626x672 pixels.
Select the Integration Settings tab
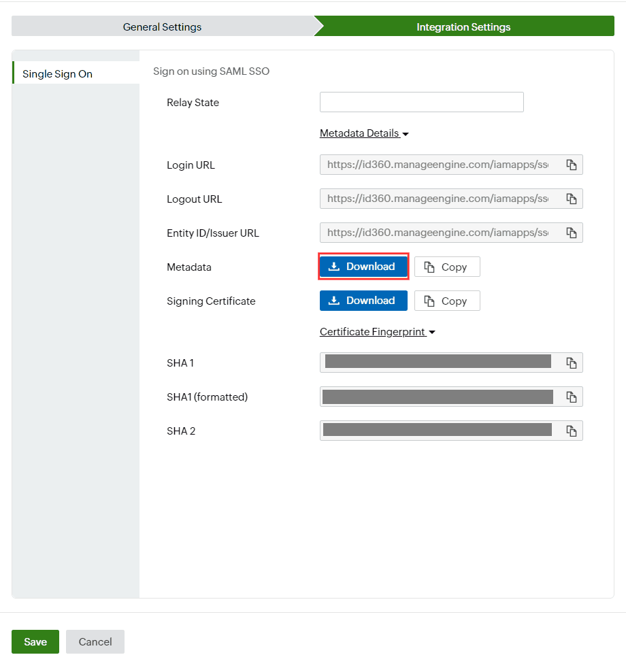point(463,27)
